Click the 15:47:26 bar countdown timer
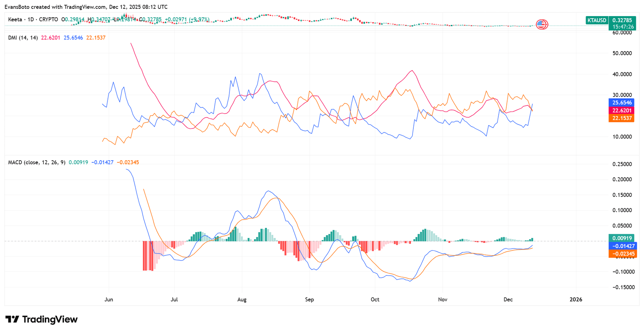Image resolution: width=644 pixels, height=333 pixels. click(x=622, y=27)
